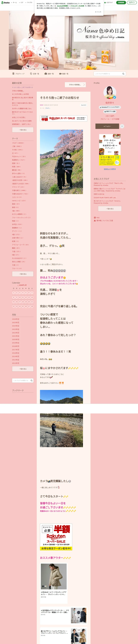Click Rakuten スーパーSALE banner below the article title
This screenshot has height=644, width=138.
tap(64, 118)
